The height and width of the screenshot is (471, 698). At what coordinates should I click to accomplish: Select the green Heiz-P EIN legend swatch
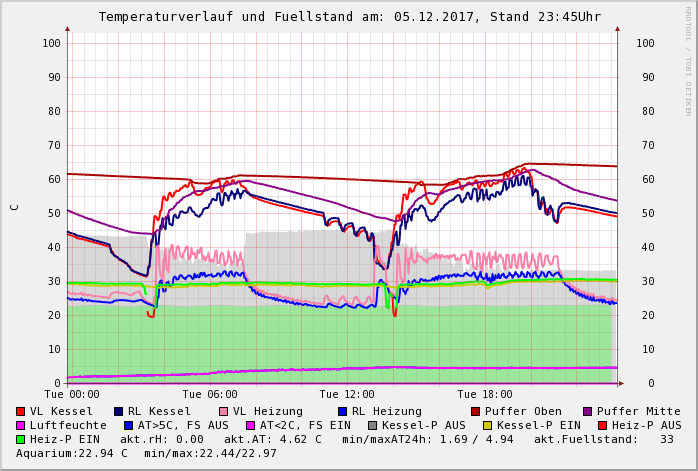pyautogui.click(x=20, y=439)
